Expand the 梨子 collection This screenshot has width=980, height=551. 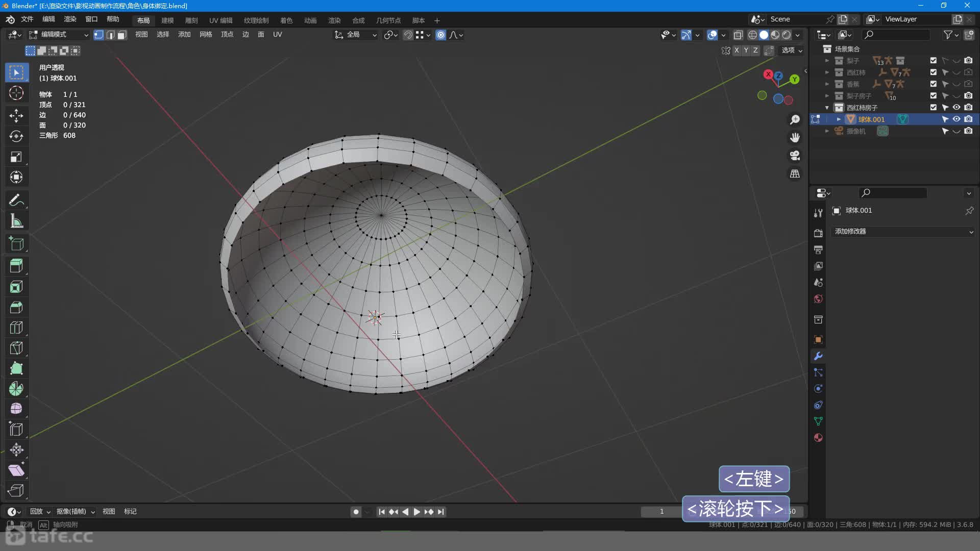(827, 61)
